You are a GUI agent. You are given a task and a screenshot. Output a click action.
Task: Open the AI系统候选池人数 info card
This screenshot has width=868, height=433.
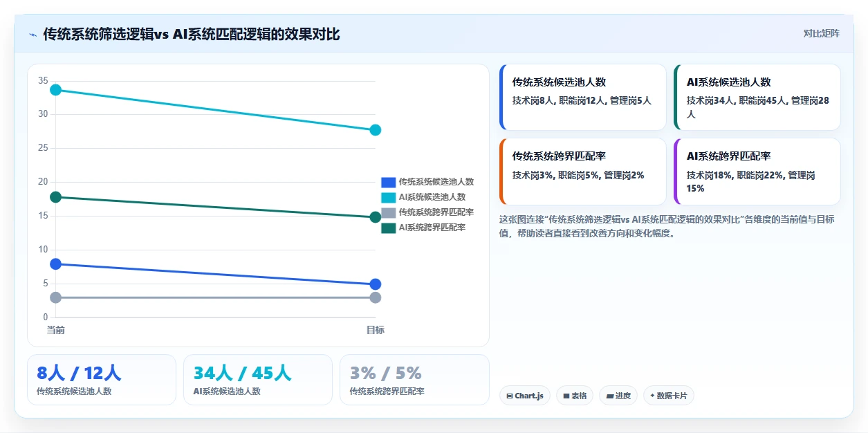pos(757,97)
